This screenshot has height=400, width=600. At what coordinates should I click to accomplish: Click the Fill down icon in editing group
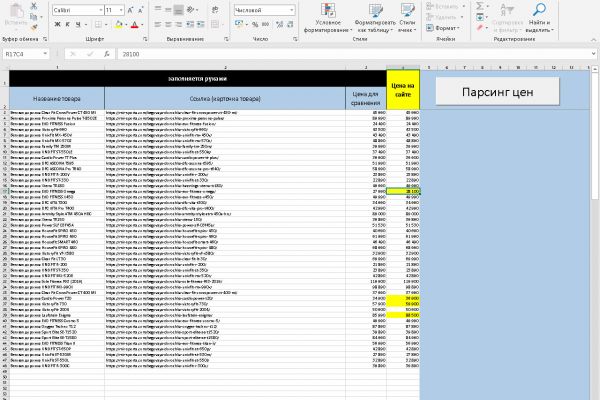[x=480, y=17]
